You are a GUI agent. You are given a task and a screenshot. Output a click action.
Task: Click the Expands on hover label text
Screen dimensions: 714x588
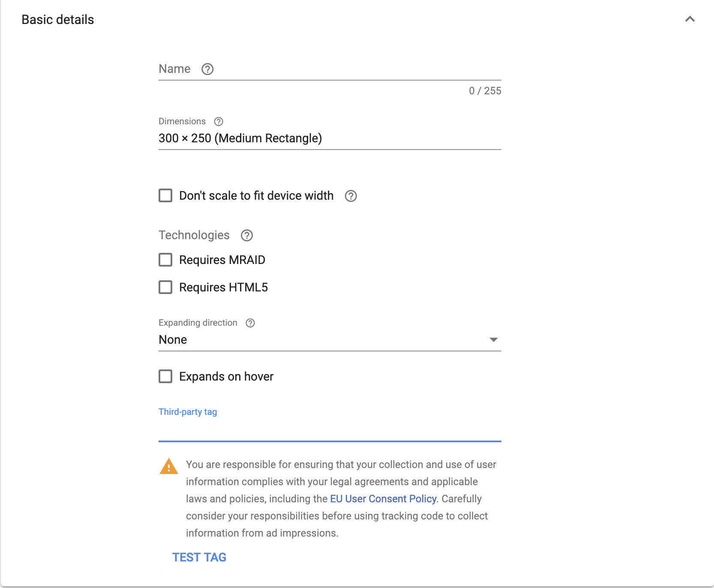pyautogui.click(x=226, y=376)
